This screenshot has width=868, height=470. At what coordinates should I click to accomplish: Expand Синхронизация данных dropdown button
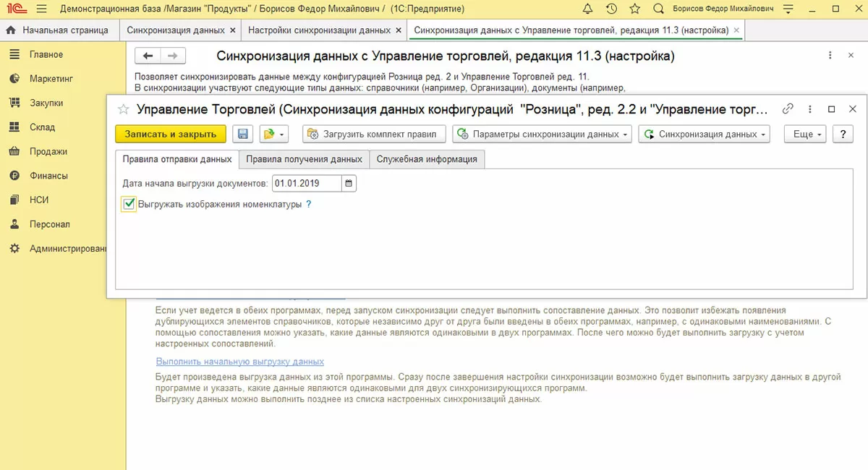coord(705,134)
